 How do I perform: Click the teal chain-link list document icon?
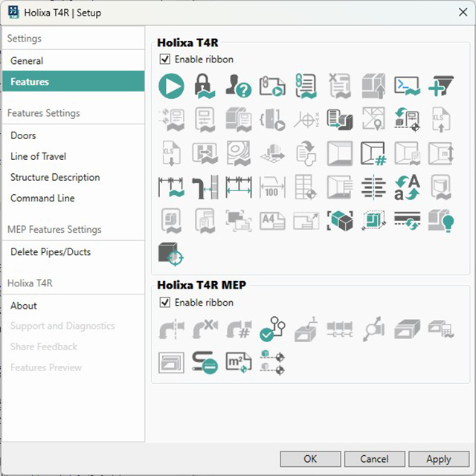pyautogui.click(x=306, y=86)
